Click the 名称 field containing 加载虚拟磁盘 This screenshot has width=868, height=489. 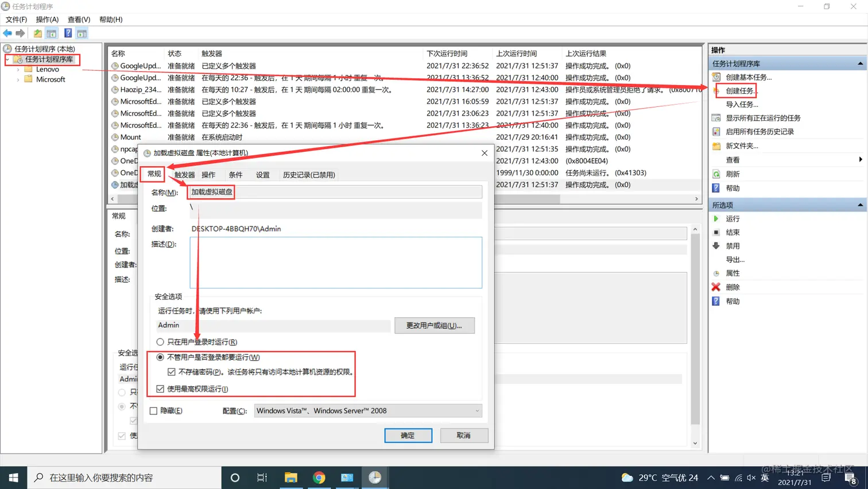[x=336, y=192]
